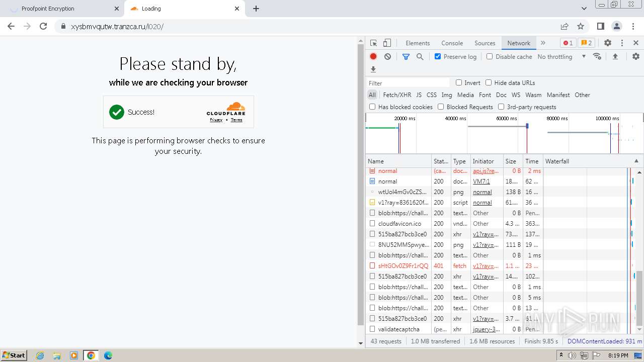Open the No throttling dropdown
Screen dimensions: 644x362
click(x=561, y=57)
